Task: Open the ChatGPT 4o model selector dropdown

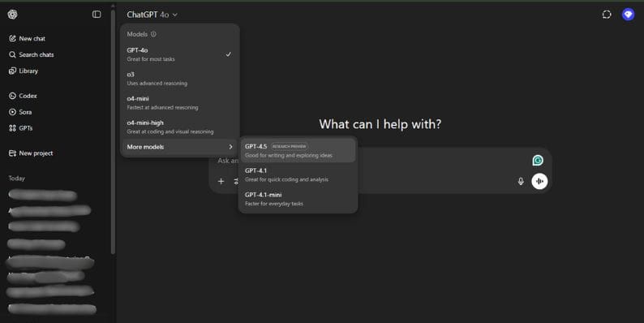Action: (152, 15)
